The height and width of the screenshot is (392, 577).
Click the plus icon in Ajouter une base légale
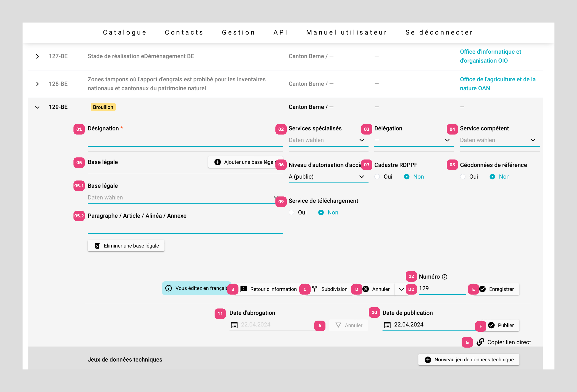tap(218, 162)
